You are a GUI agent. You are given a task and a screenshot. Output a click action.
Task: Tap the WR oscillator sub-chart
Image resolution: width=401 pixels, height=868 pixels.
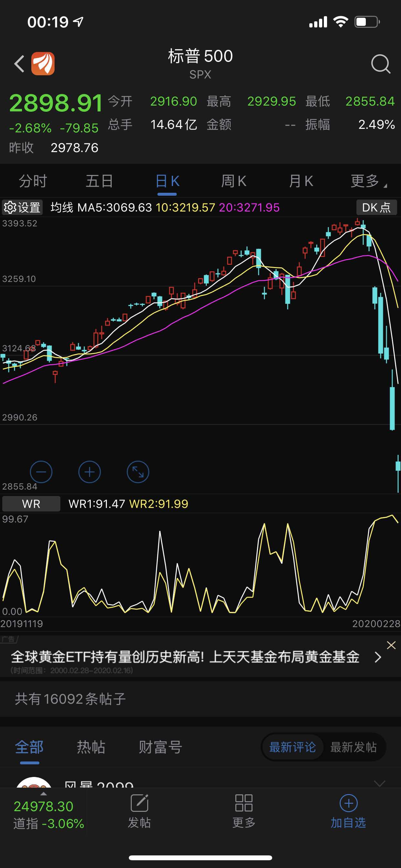[x=200, y=565]
